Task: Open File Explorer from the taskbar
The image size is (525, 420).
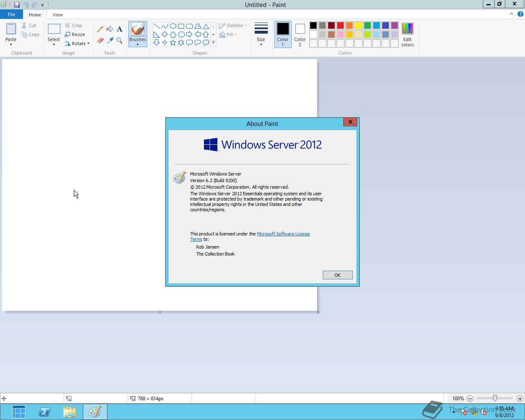Action: click(x=70, y=412)
